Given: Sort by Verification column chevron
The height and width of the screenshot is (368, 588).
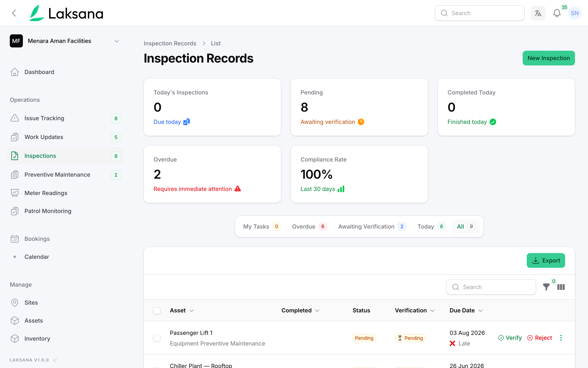Looking at the screenshot, I should coord(432,311).
